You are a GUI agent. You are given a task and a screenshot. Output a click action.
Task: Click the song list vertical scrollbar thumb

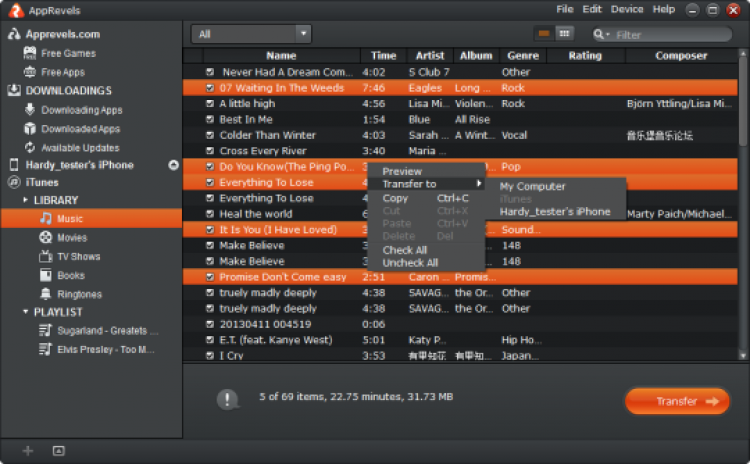click(x=743, y=101)
